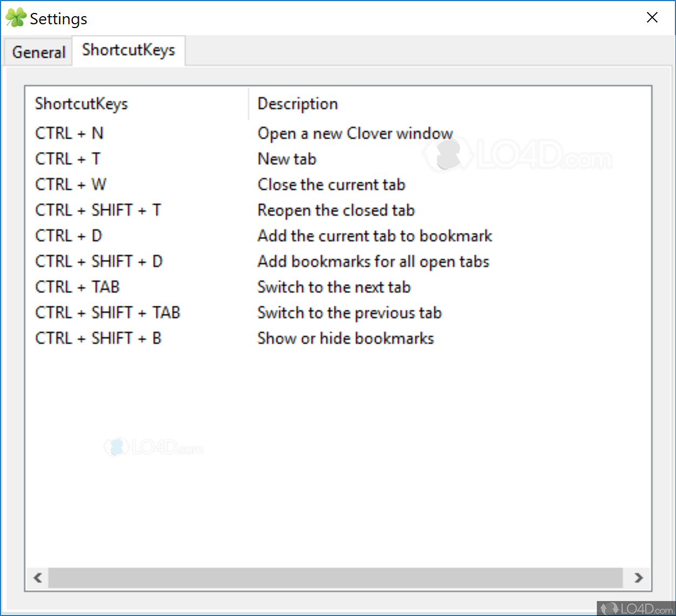The image size is (676, 616).
Task: Select the CTRL + D shortcut row
Action: 69,236
